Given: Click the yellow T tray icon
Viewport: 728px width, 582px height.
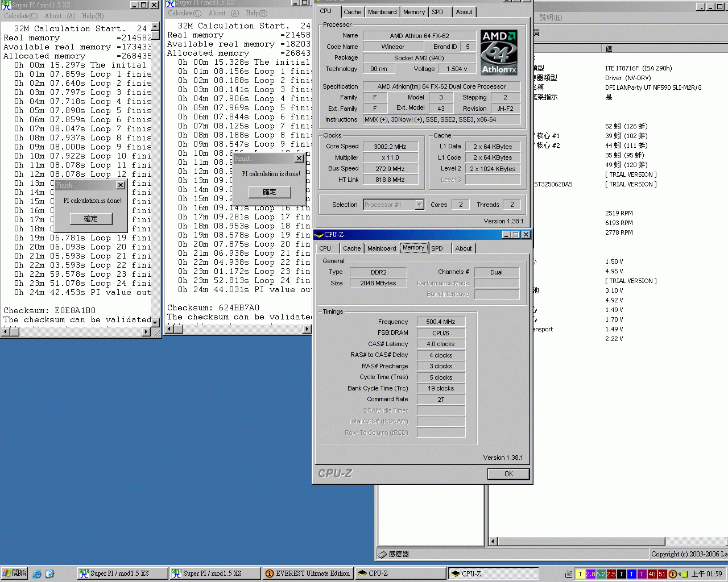Looking at the screenshot, I should pyautogui.click(x=580, y=574).
